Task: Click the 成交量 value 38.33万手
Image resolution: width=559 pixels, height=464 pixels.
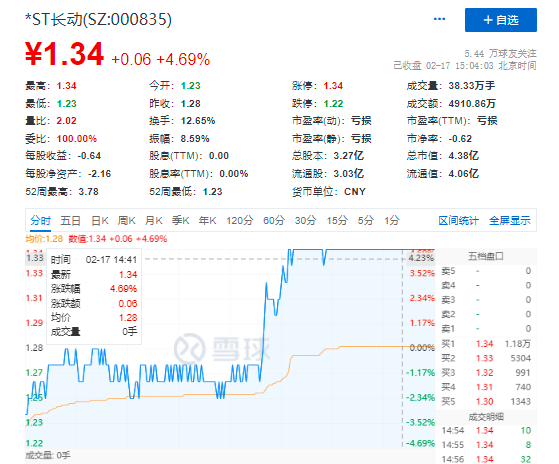Action: 472,86
